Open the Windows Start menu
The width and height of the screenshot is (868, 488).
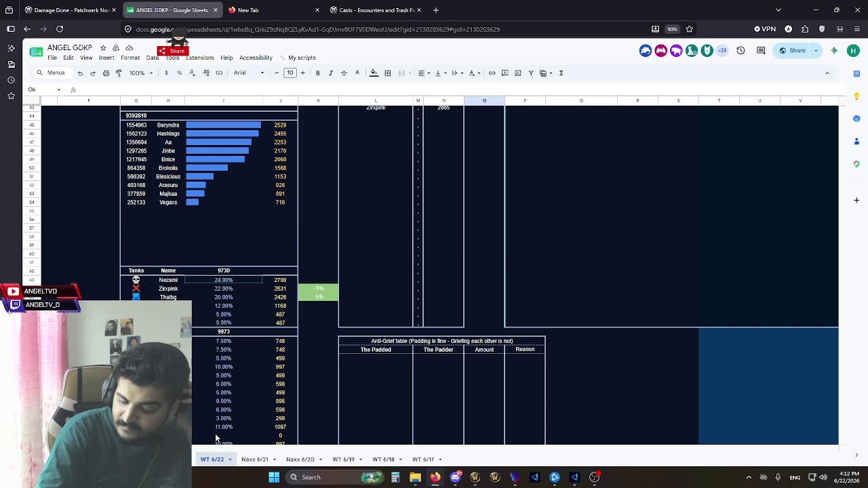[274, 477]
